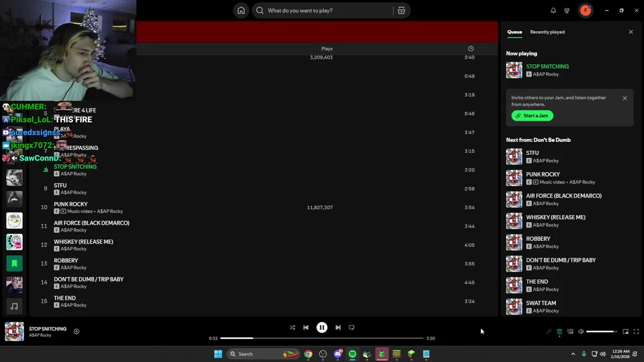Sort tracks by the duration clock icon
Image resolution: width=644 pixels, height=362 pixels.
pos(471,49)
